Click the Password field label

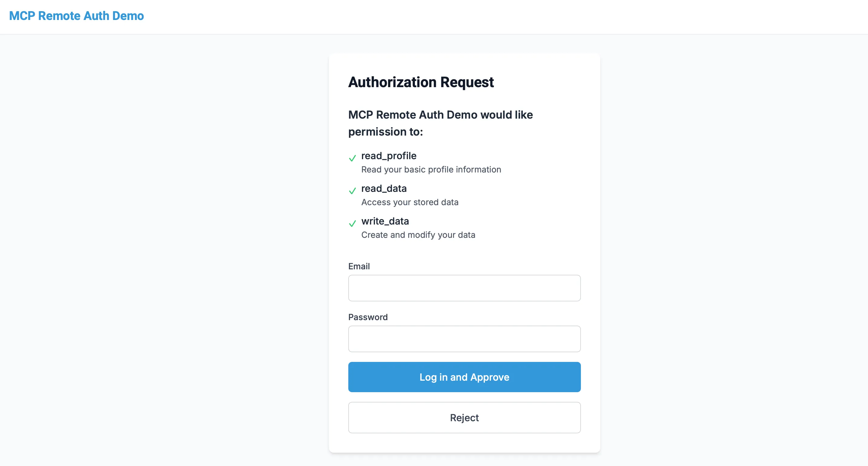(x=368, y=317)
